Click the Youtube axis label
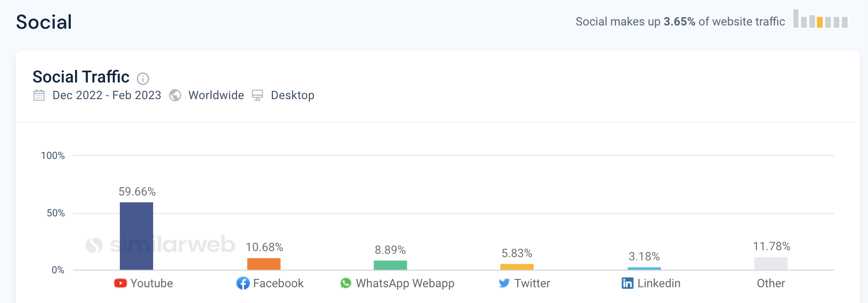Image resolution: width=868 pixels, height=303 pixels. click(152, 283)
